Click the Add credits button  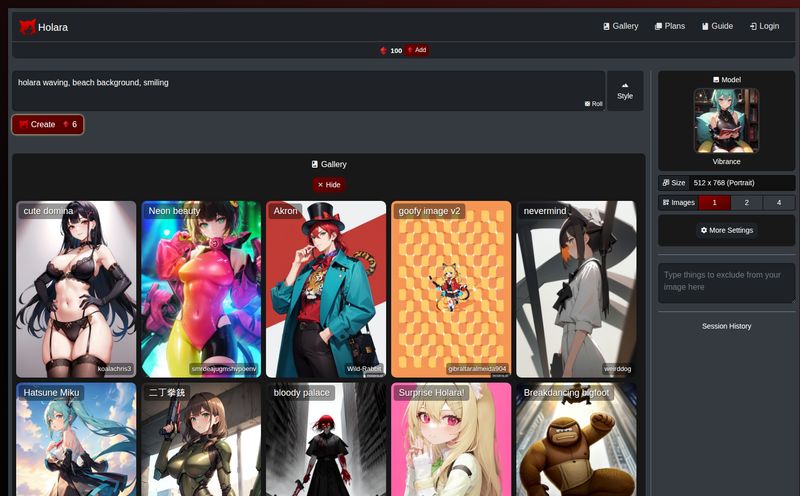[x=417, y=50]
